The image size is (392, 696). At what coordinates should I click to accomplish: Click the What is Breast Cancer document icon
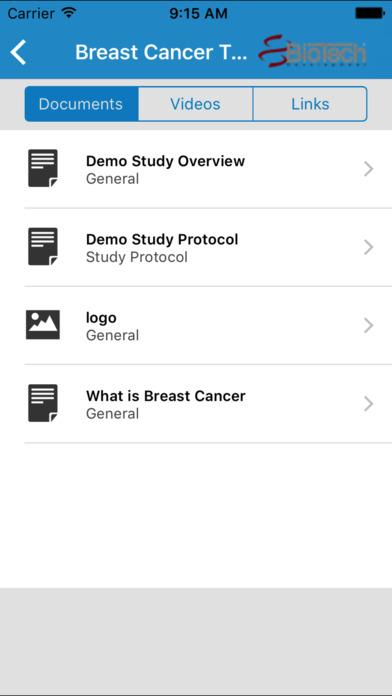point(43,403)
